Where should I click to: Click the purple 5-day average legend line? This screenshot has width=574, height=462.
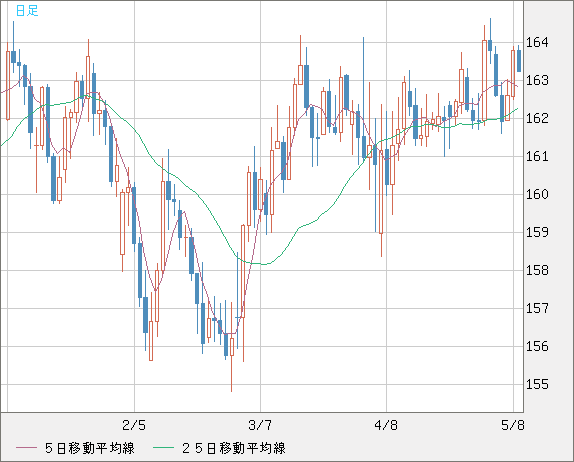pyautogui.click(x=26, y=448)
